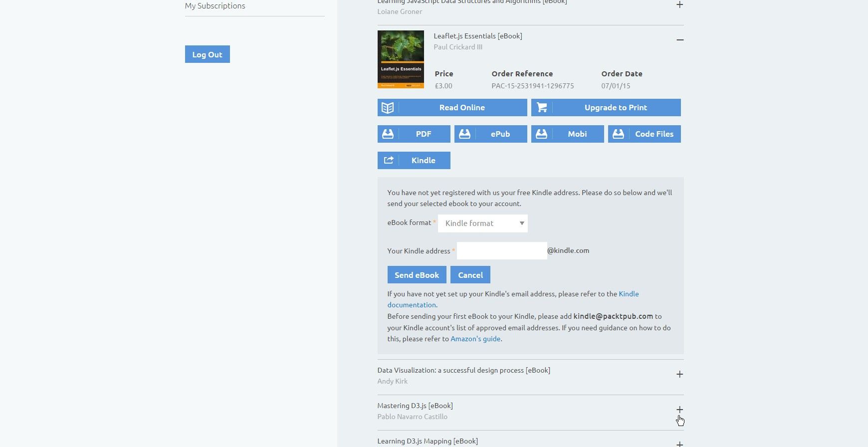
Task: Click the Data Visualization eBook title
Action: pos(463,370)
